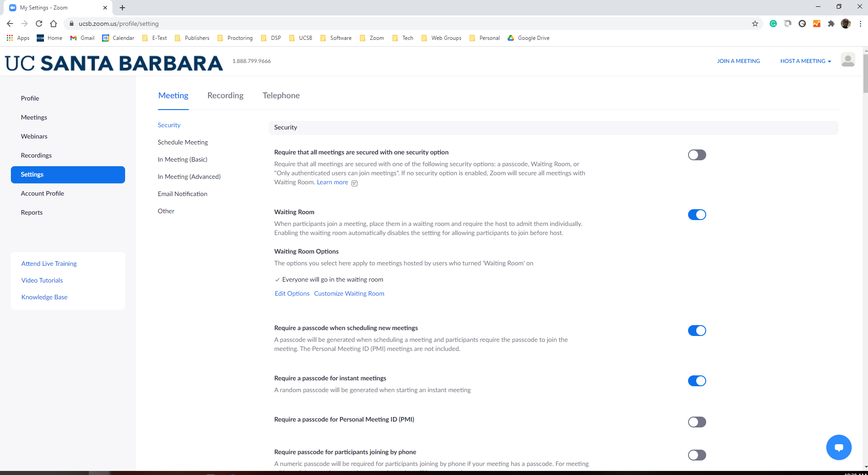Screen dimensions: 868x475
Task: Open the Extensions puzzle-piece icon
Action: click(831, 24)
